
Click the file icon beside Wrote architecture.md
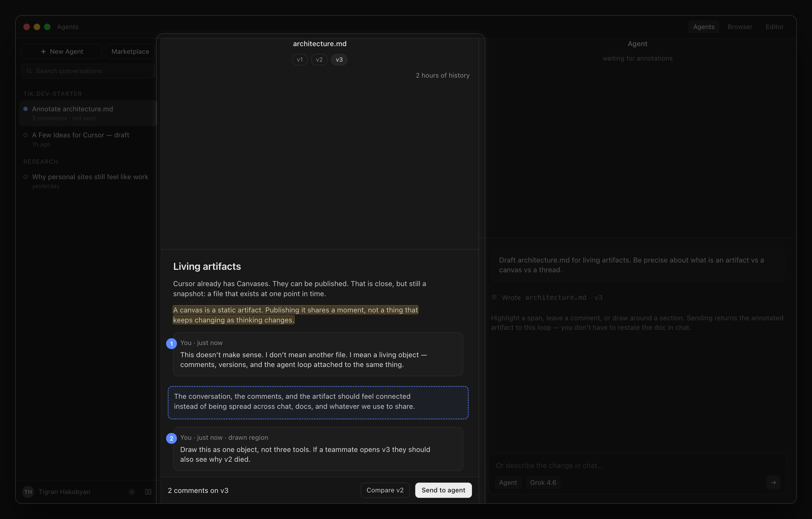[494, 297]
